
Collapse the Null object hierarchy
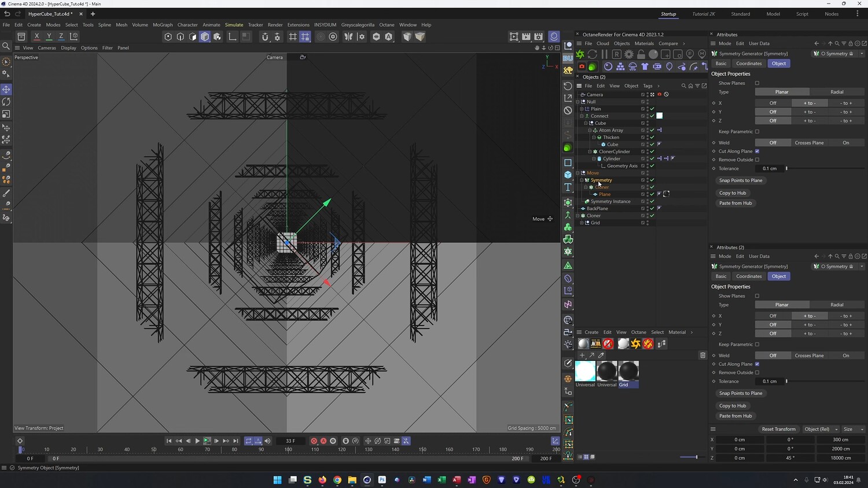coord(578,102)
